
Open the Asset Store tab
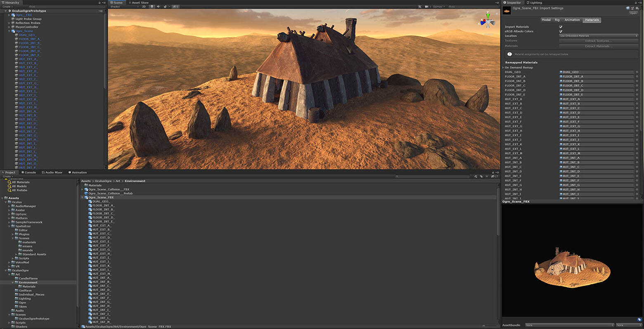[140, 2]
